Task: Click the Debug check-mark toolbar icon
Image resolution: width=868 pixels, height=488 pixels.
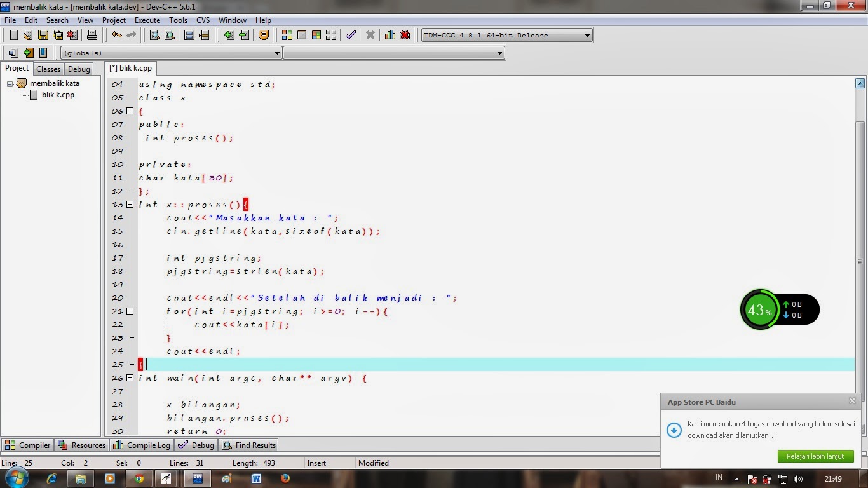Action: coord(350,35)
